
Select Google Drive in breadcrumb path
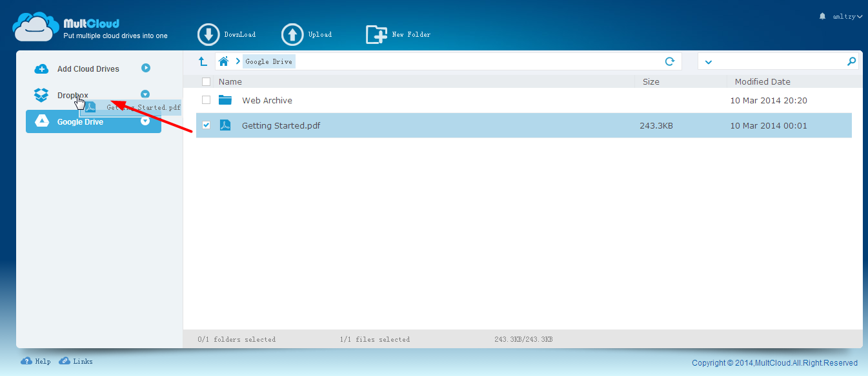coord(268,61)
